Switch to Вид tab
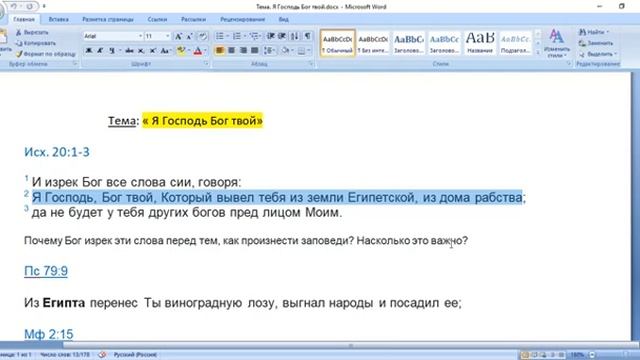Screen dimensions: 640x360 coord(284,19)
